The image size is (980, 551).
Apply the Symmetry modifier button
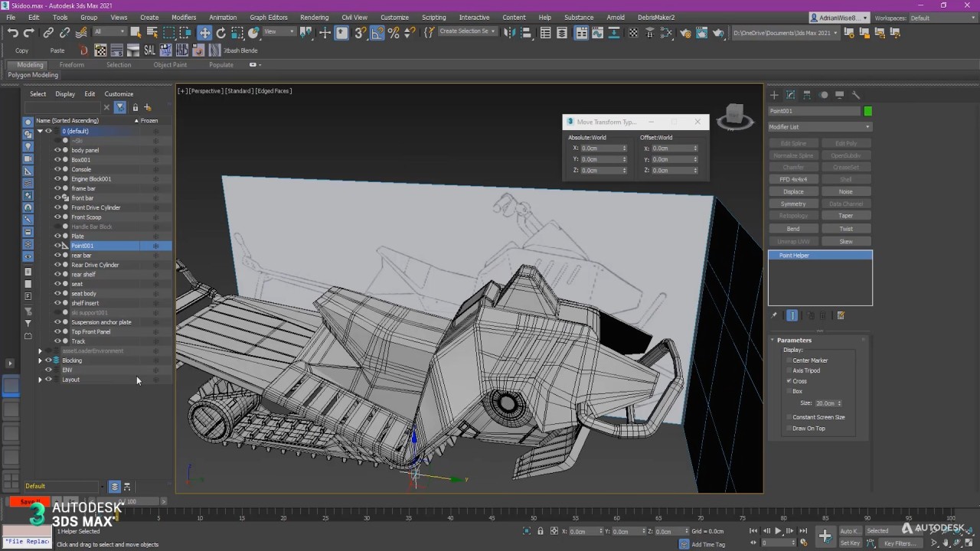[x=793, y=204]
